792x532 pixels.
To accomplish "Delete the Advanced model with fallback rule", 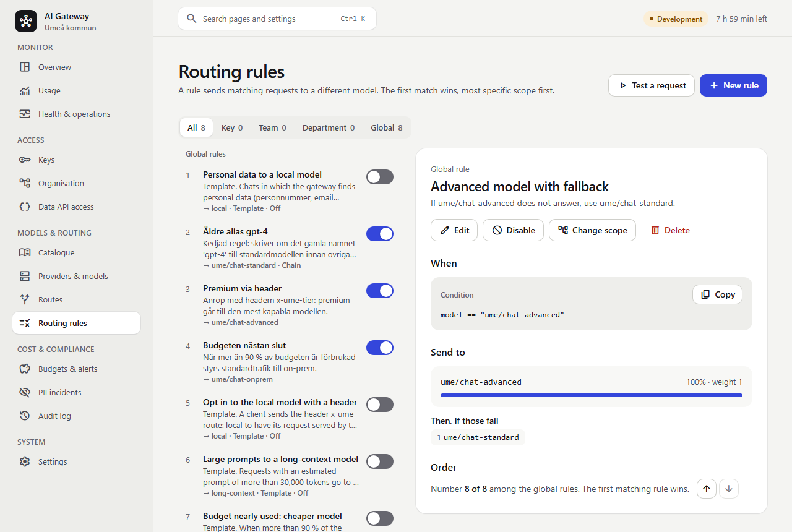I will (670, 230).
